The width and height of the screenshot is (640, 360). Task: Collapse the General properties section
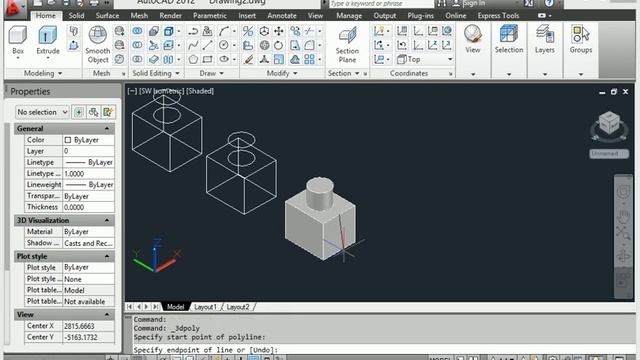click(107, 129)
